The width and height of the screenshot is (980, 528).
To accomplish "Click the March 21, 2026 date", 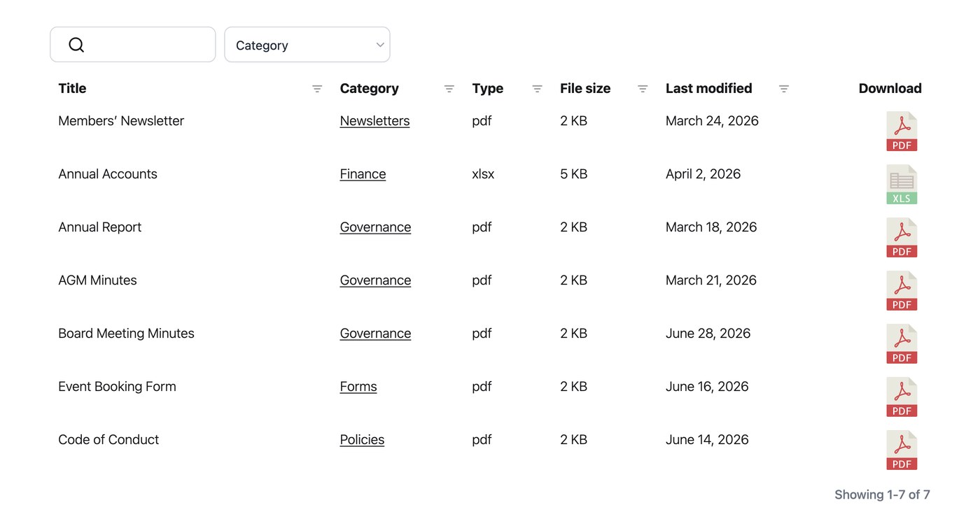I will pos(711,280).
